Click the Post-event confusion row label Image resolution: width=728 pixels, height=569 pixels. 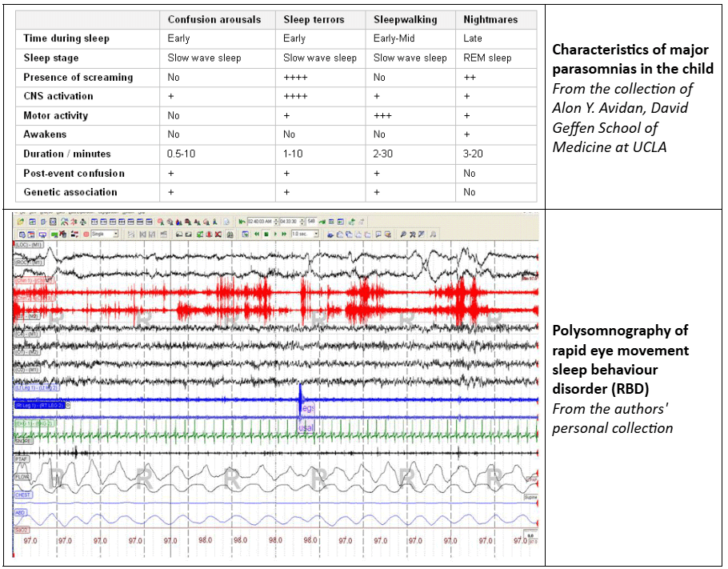(x=74, y=173)
